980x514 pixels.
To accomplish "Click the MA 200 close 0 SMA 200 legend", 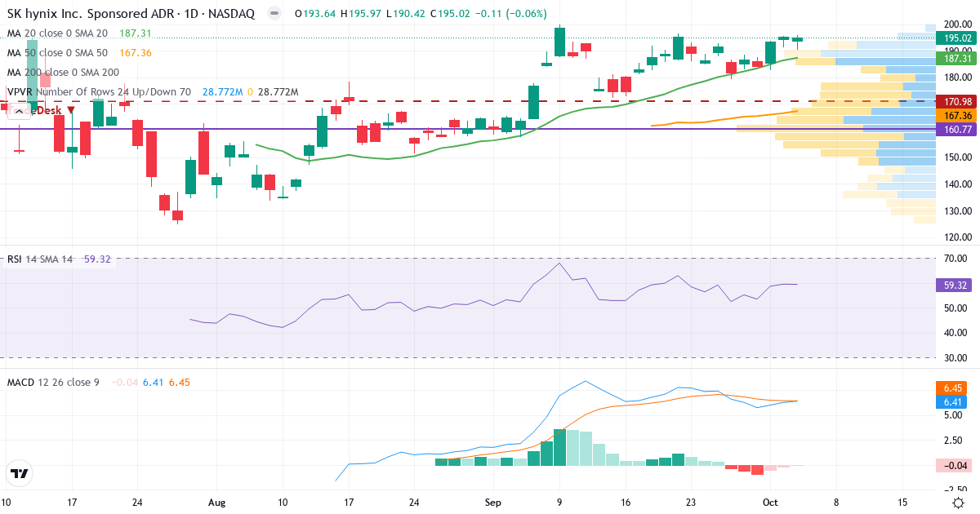I will [63, 72].
